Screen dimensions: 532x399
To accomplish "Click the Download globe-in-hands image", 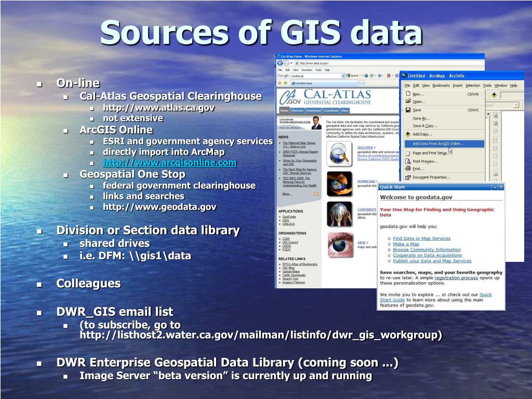I will click(339, 183).
